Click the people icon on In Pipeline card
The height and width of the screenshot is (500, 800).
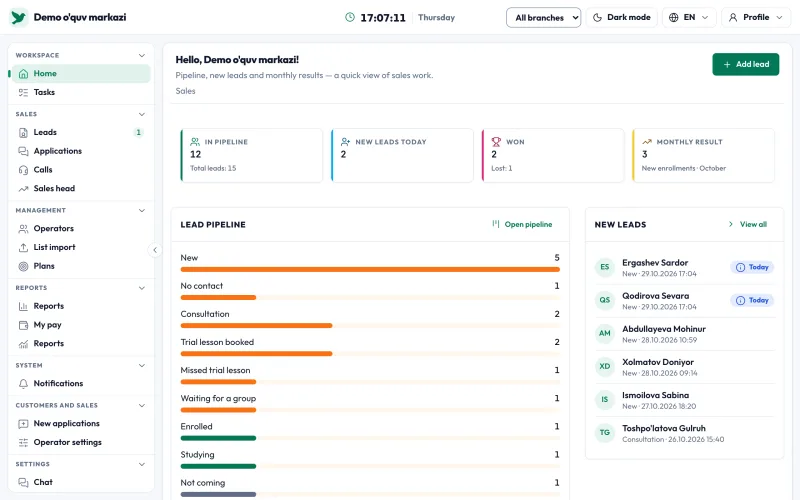pos(195,142)
